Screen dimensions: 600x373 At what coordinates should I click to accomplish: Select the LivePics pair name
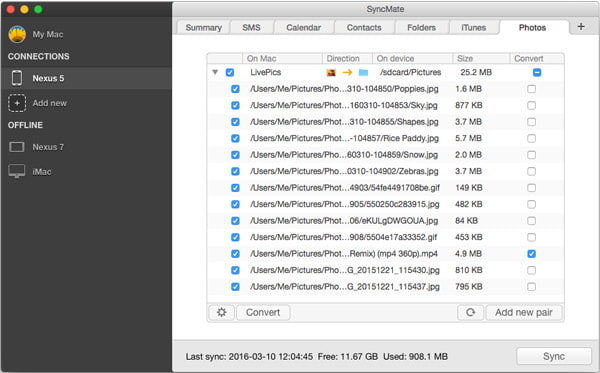(x=266, y=72)
